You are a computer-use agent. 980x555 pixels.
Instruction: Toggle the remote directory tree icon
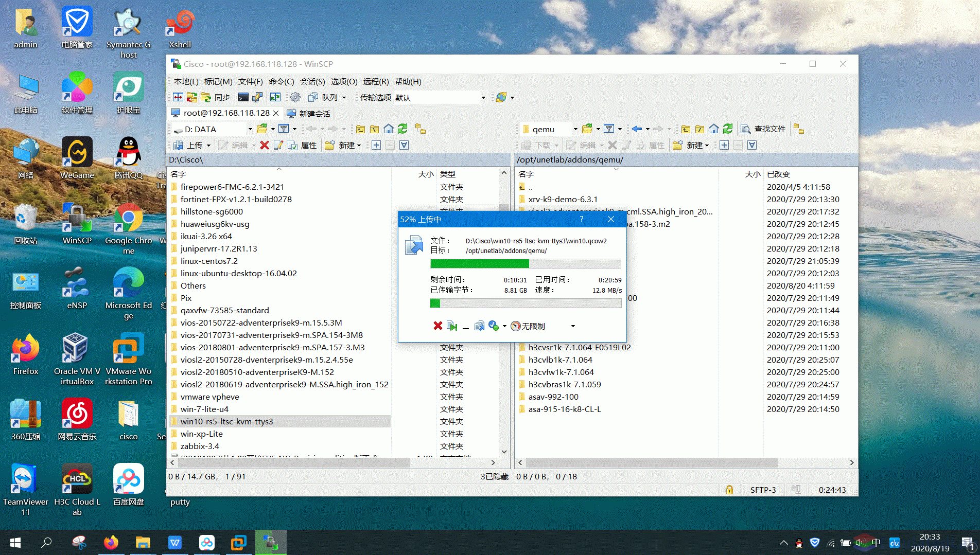click(799, 129)
